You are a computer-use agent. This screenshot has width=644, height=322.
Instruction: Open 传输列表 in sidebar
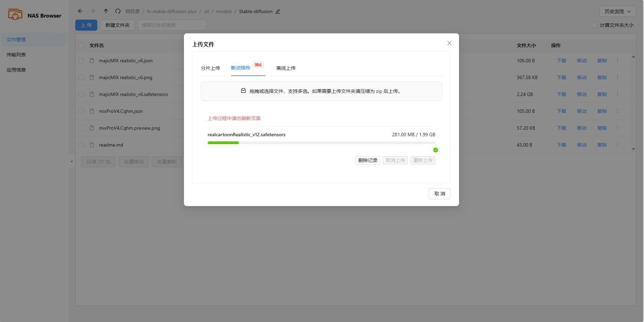34,55
